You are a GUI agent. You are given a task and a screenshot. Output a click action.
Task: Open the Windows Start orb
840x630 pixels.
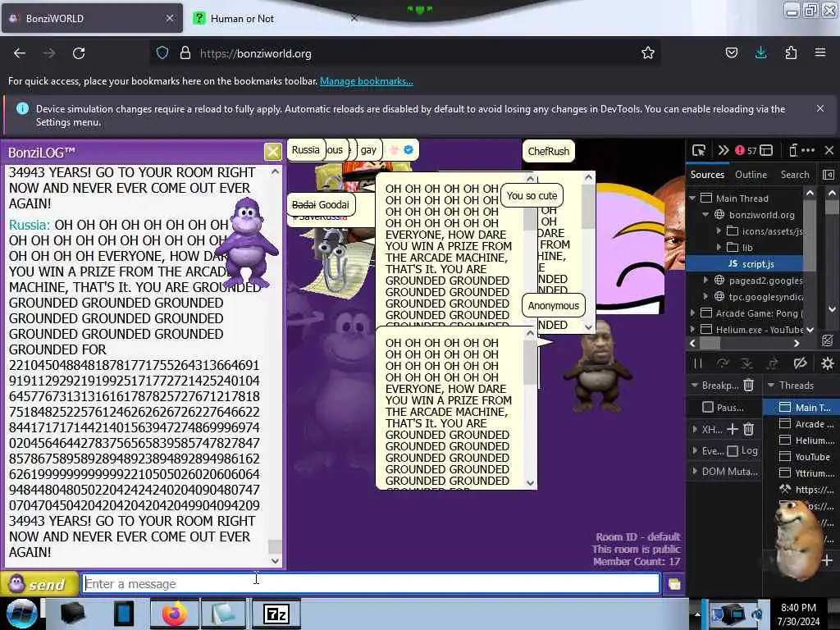(x=21, y=614)
